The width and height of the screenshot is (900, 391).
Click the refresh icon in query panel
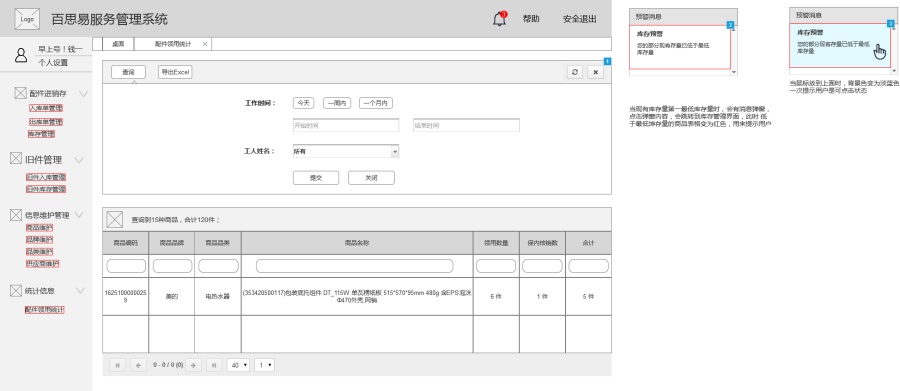coord(575,72)
